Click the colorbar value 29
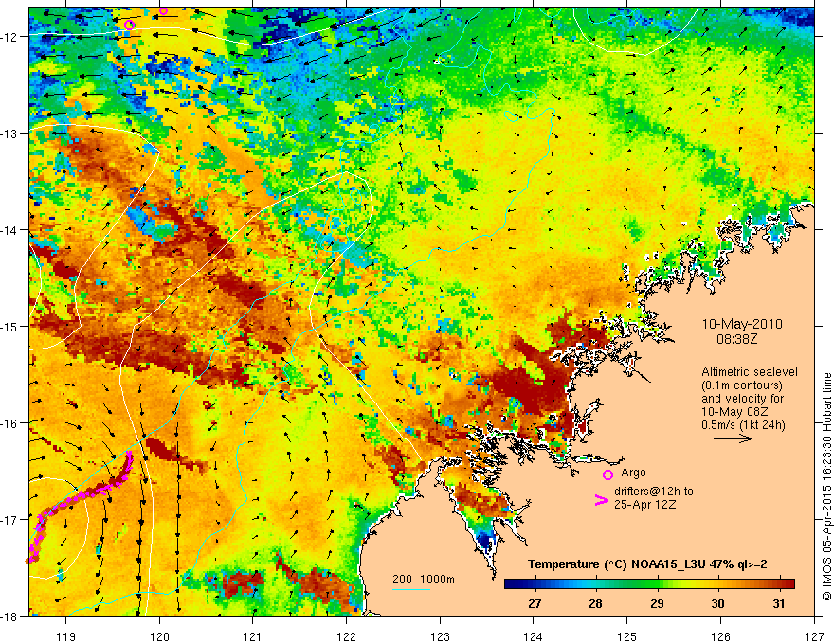Screen dimensions: 834x644 click(657, 603)
